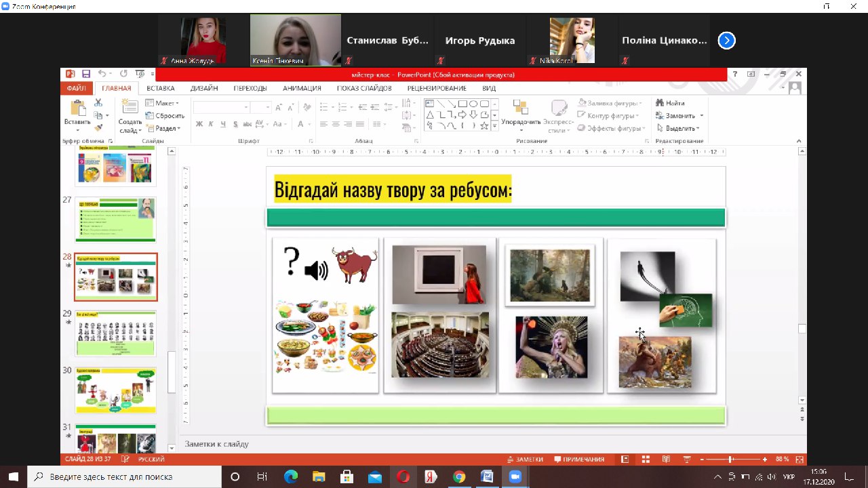Switch to Slide Sorter view in status bar
The image size is (868, 488).
coord(646,459)
